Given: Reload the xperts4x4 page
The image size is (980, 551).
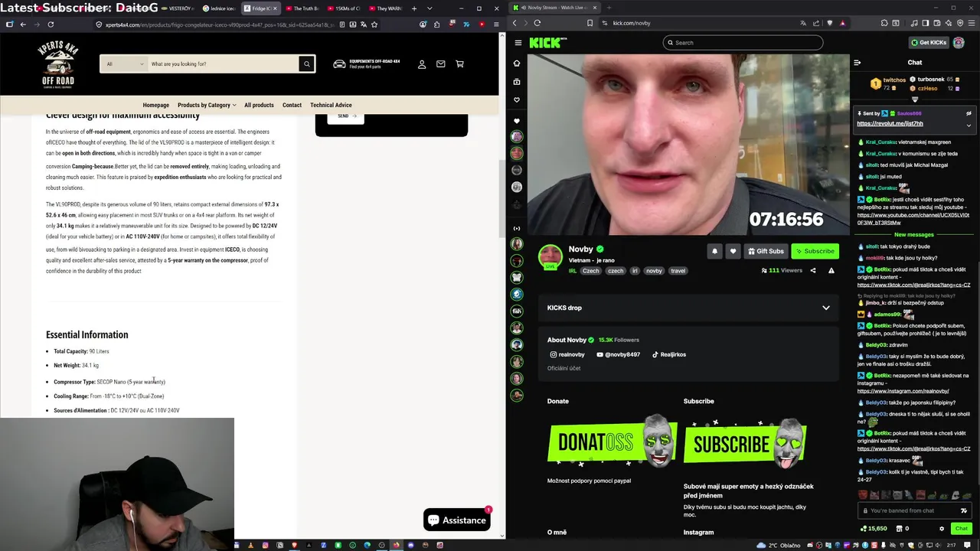Looking at the screenshot, I should pyautogui.click(x=51, y=24).
